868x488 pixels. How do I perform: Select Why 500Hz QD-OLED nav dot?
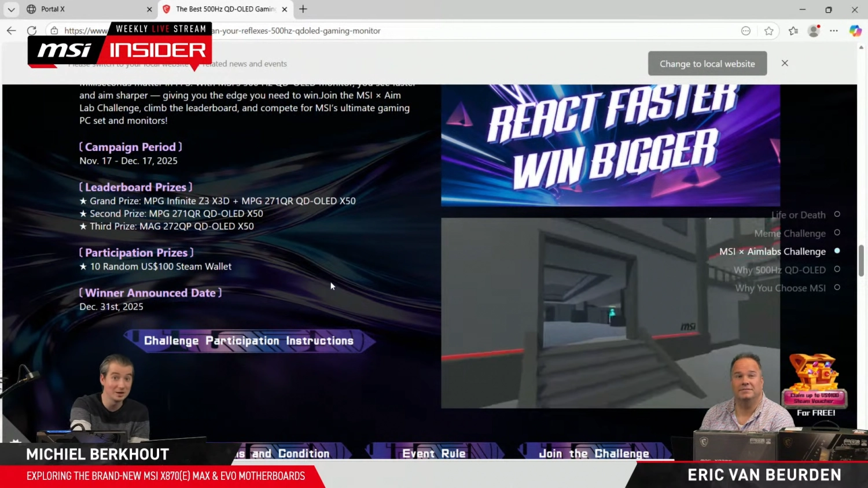tap(837, 269)
